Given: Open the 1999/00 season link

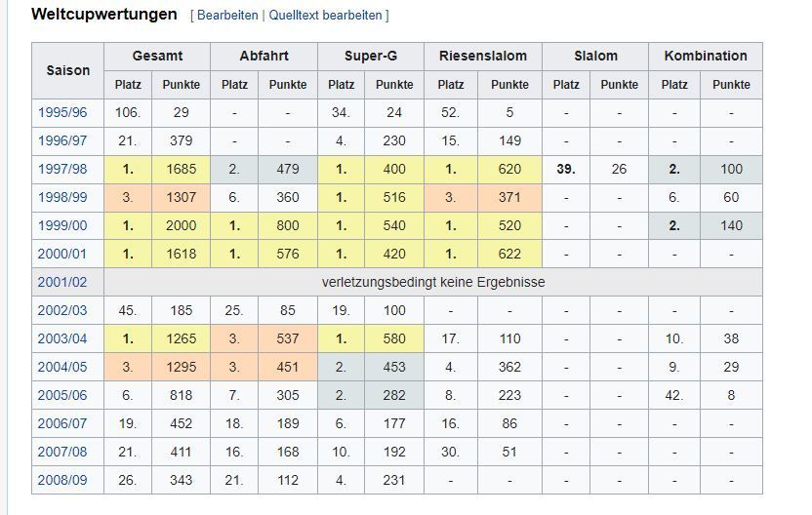Looking at the screenshot, I should 62,225.
